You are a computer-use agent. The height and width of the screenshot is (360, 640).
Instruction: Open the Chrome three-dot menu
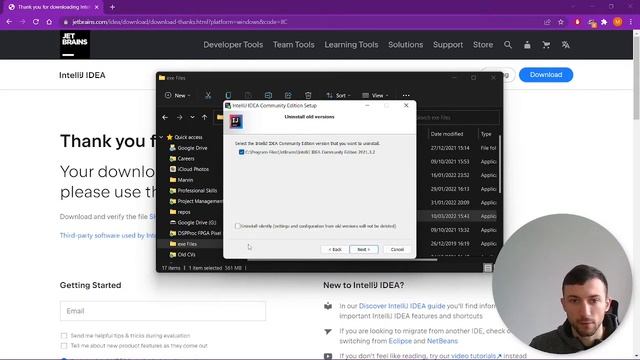click(x=631, y=22)
